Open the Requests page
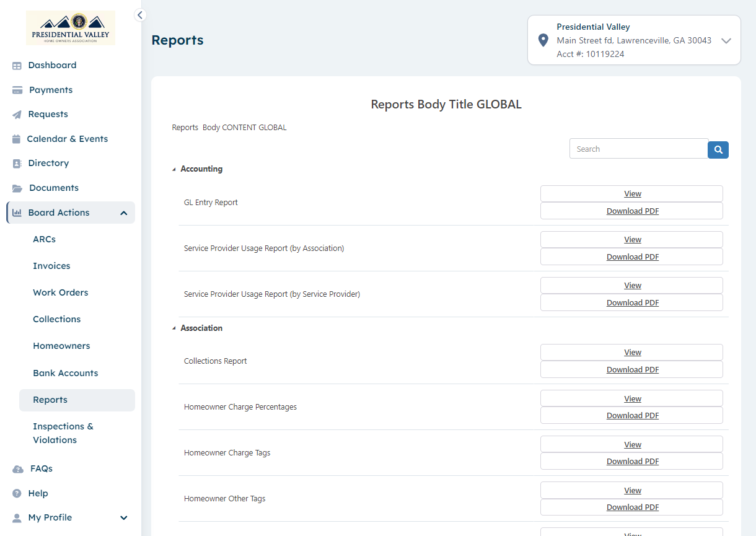Image resolution: width=756 pixels, height=536 pixels. 48,114
